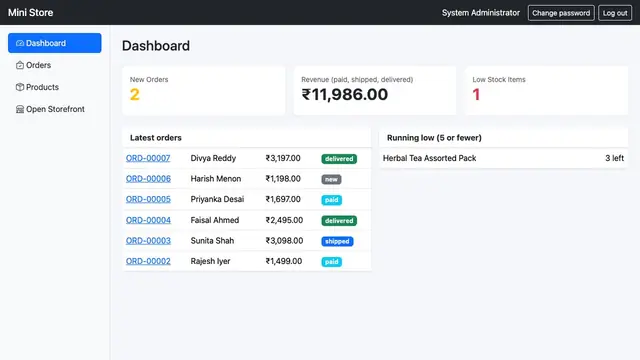640x360 pixels.
Task: Click the amount ₹3,197.00
Action: (x=283, y=158)
